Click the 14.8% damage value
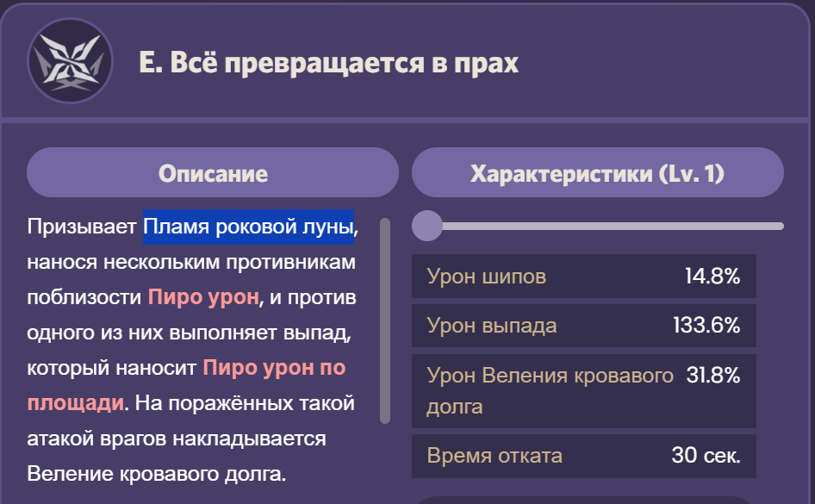The width and height of the screenshot is (815, 504). point(712,277)
